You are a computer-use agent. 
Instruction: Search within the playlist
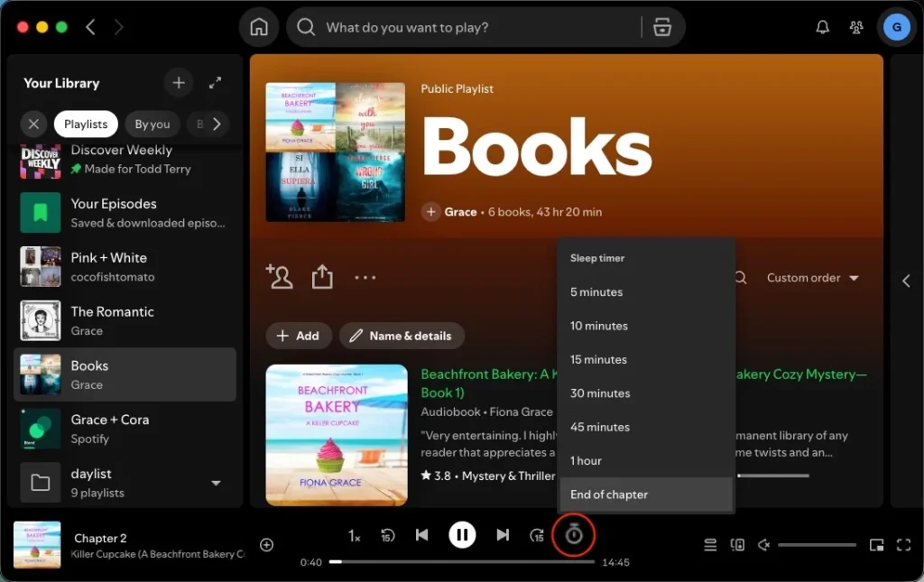coord(741,277)
